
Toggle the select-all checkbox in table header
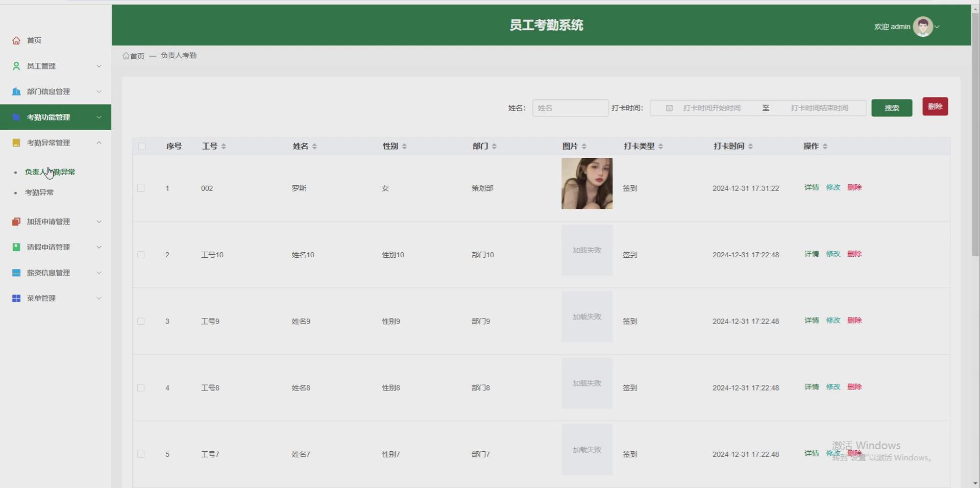[x=142, y=147]
